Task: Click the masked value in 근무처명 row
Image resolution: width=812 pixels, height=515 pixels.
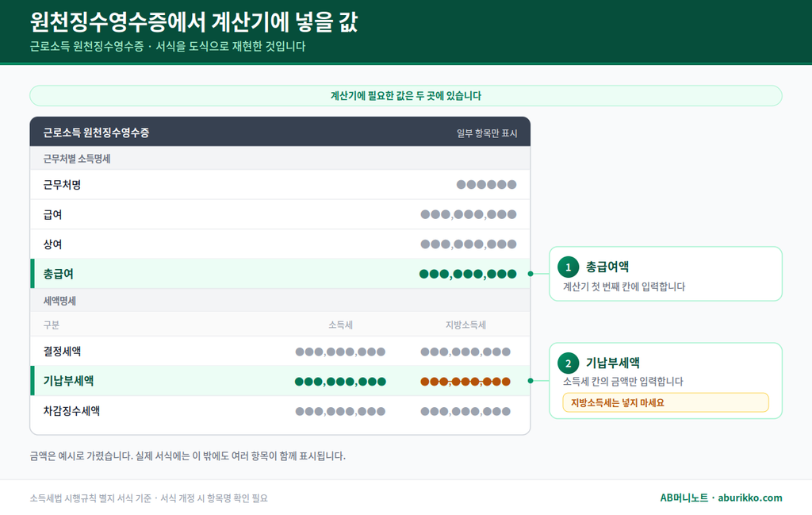Action: point(486,184)
